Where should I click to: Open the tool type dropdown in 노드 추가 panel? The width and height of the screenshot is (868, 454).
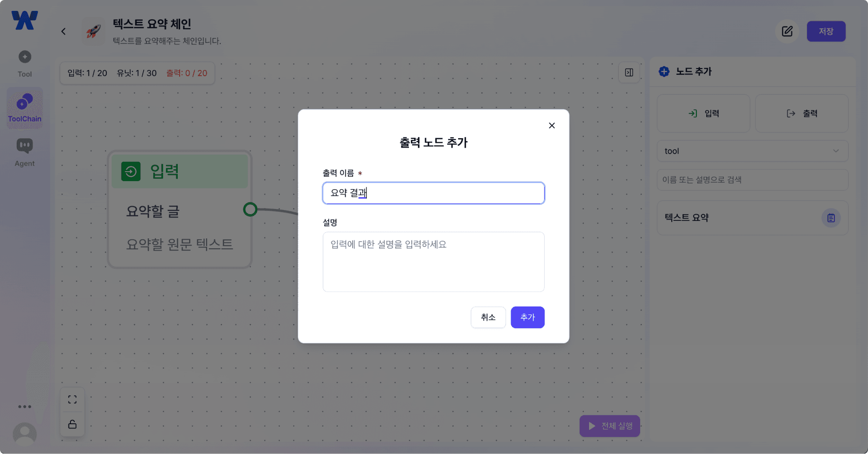[x=752, y=151]
